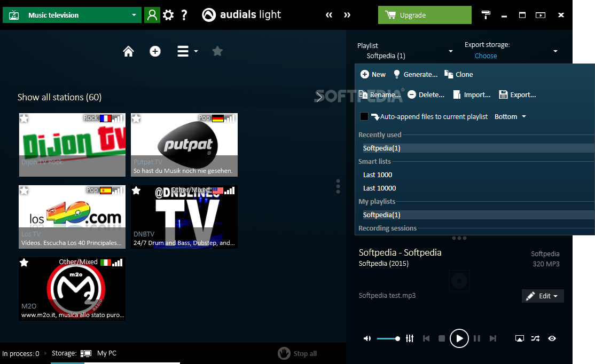The width and height of the screenshot is (595, 364).
Task: Add a new station with plus icon
Action: [x=155, y=51]
